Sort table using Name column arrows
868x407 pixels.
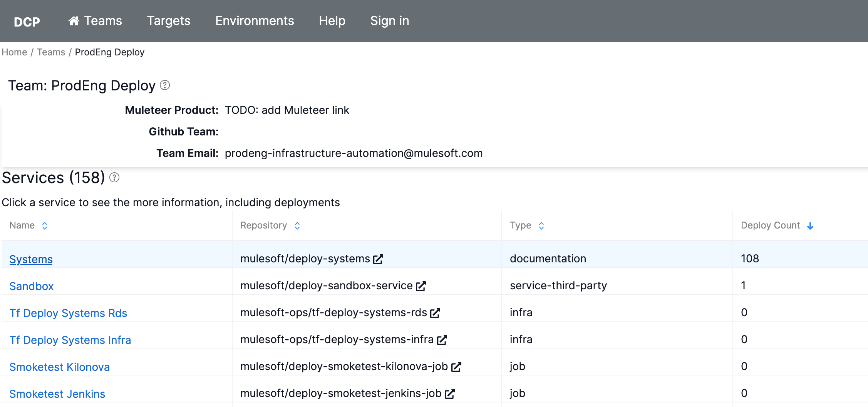(45, 226)
